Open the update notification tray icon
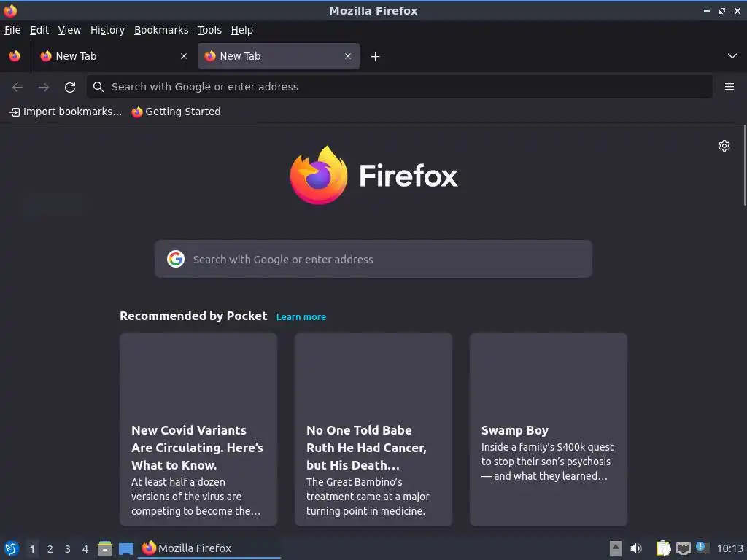Screen dimensions: 747x560 (702, 548)
